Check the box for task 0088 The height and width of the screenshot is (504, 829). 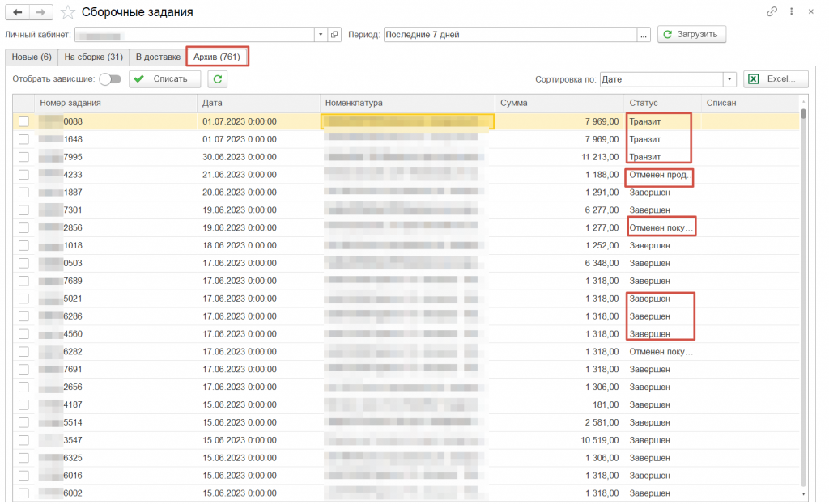coord(23,121)
